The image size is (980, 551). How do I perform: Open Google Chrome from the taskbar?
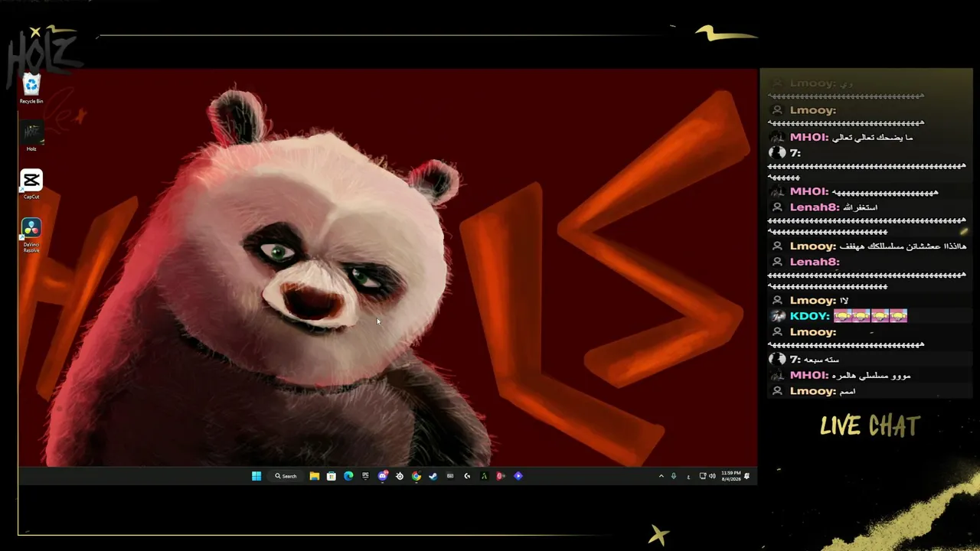click(x=416, y=476)
